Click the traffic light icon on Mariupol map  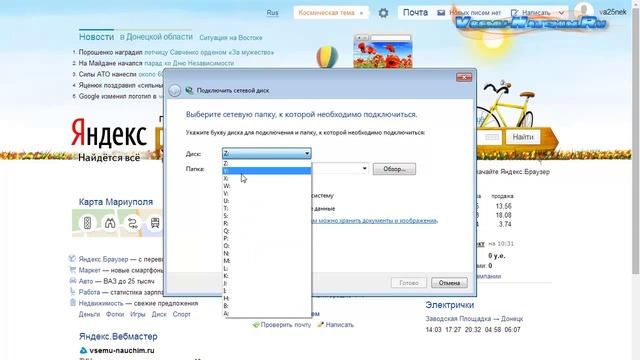click(x=87, y=223)
